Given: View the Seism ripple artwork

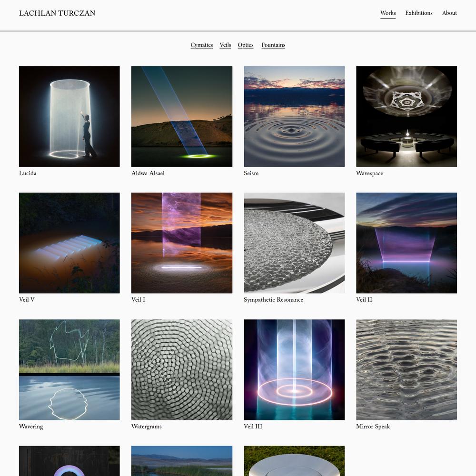Looking at the screenshot, I should point(294,117).
